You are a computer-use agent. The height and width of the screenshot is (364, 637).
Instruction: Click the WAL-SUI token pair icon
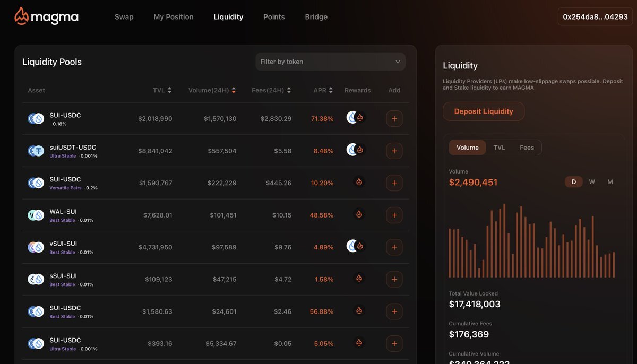[36, 215]
